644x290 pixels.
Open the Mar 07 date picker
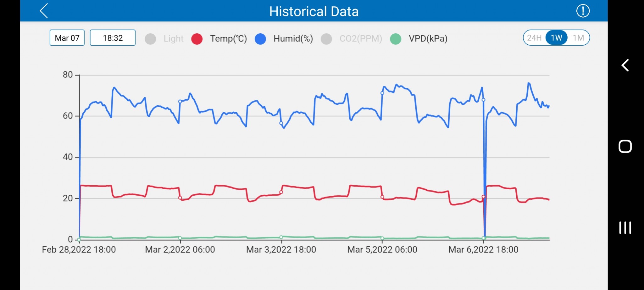point(67,38)
